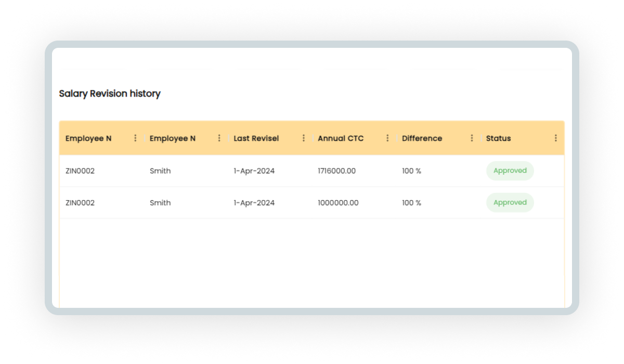Sort by the Status column header
The width and height of the screenshot is (624, 364).
pyautogui.click(x=498, y=138)
